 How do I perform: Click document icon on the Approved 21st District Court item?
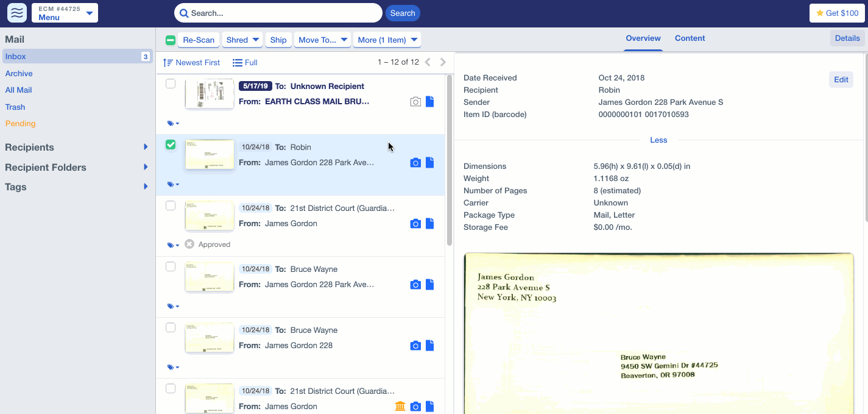[430, 224]
